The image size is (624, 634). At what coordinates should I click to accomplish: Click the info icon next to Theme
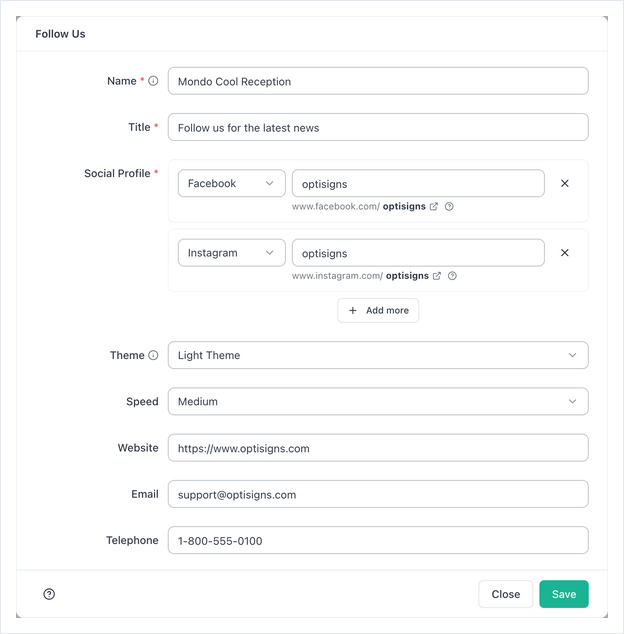pyautogui.click(x=153, y=355)
